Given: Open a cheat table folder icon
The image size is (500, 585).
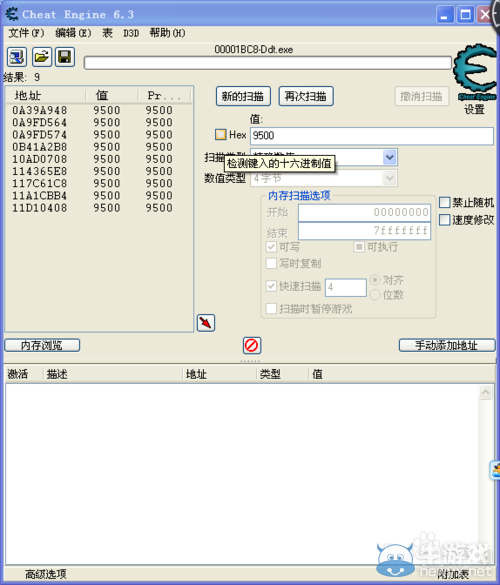Looking at the screenshot, I should pyautogui.click(x=41, y=57).
